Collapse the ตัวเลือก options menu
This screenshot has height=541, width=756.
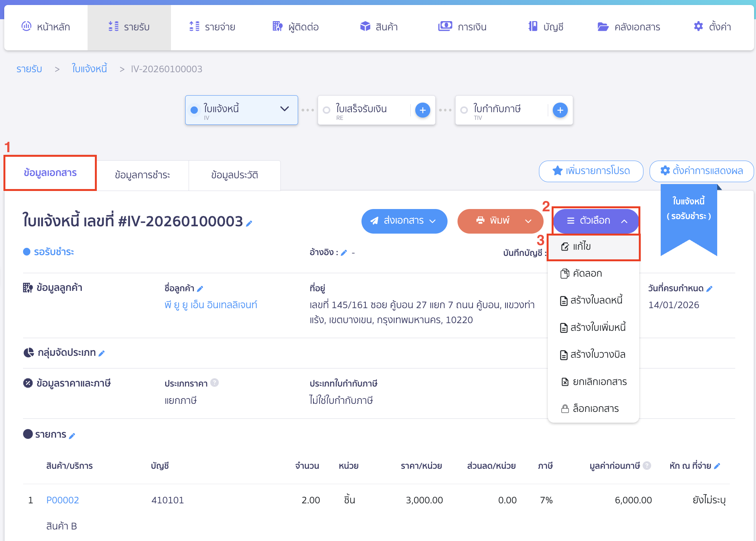pos(596,221)
